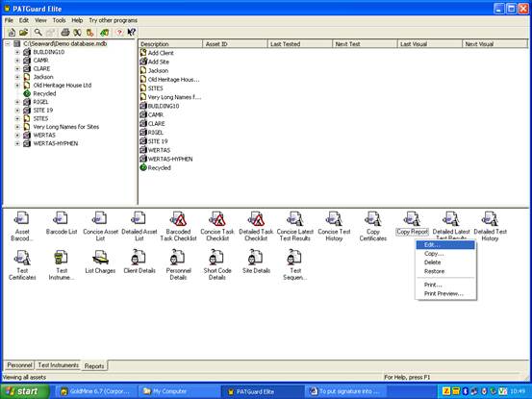Choose Edit... from the context menu
The image size is (532, 399).
tap(445, 245)
